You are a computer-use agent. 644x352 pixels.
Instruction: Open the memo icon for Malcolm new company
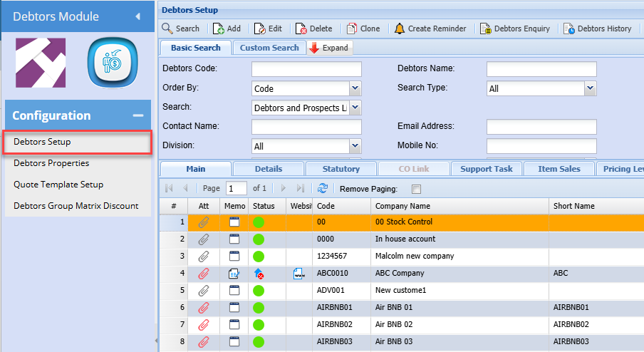(x=234, y=256)
